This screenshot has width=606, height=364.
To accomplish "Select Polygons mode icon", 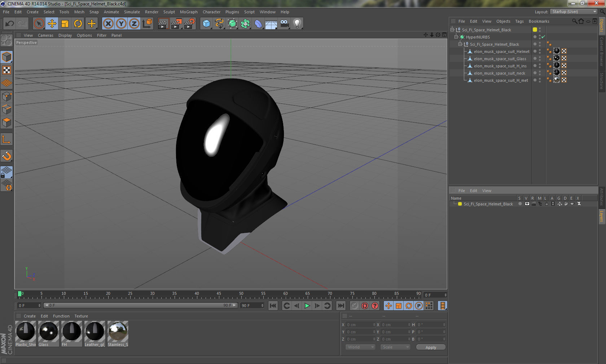I will tap(6, 123).
